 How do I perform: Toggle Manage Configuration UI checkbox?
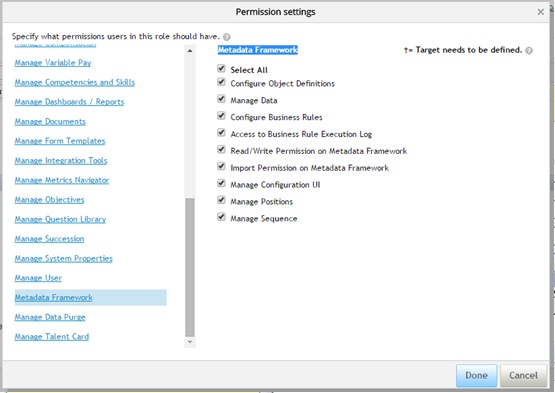click(221, 183)
